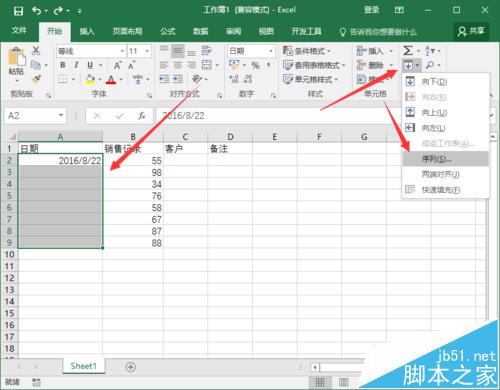Toggle align text right
500x390 pixels.
click(191, 65)
